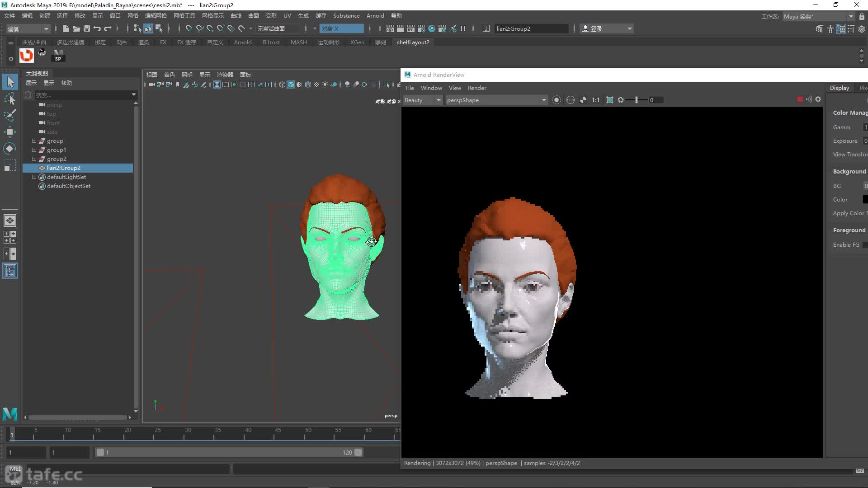
Task: Open the Beauty AOV dropdown
Action: tap(422, 100)
